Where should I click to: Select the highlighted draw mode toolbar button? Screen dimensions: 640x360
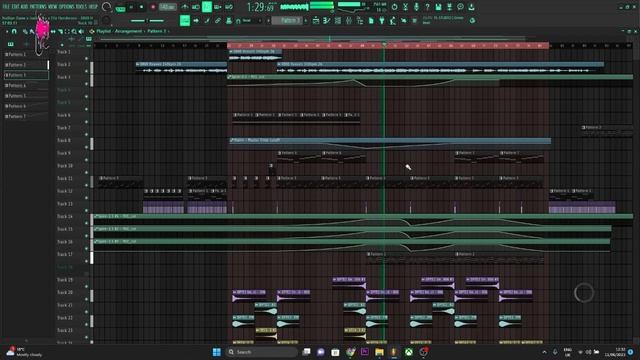(x=185, y=20)
